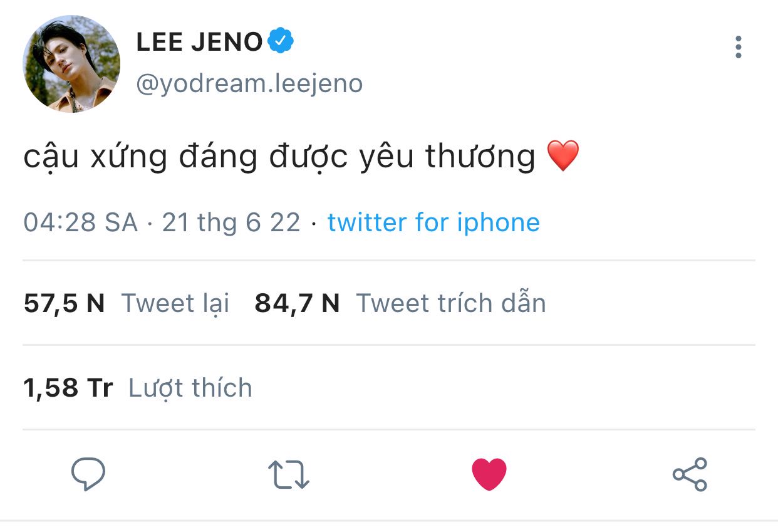Click the 21 thg 6 22 date
The height and width of the screenshot is (532, 778).
(x=231, y=222)
